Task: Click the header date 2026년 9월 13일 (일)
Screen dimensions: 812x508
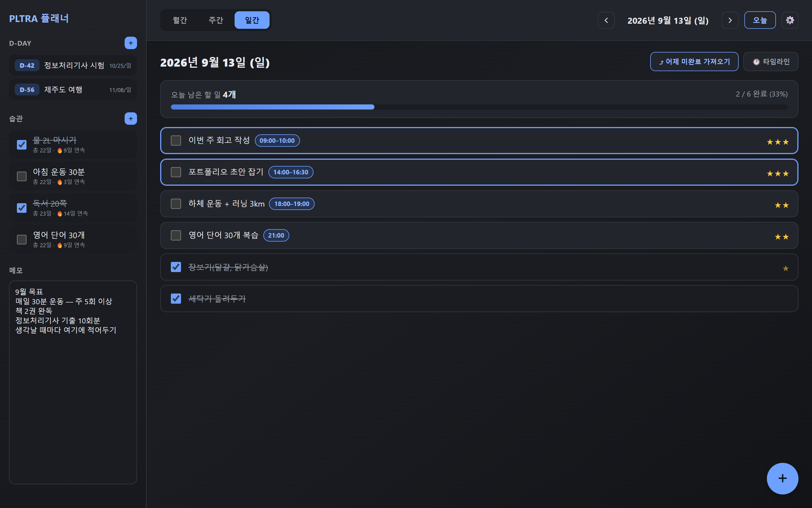Action: pyautogui.click(x=668, y=21)
